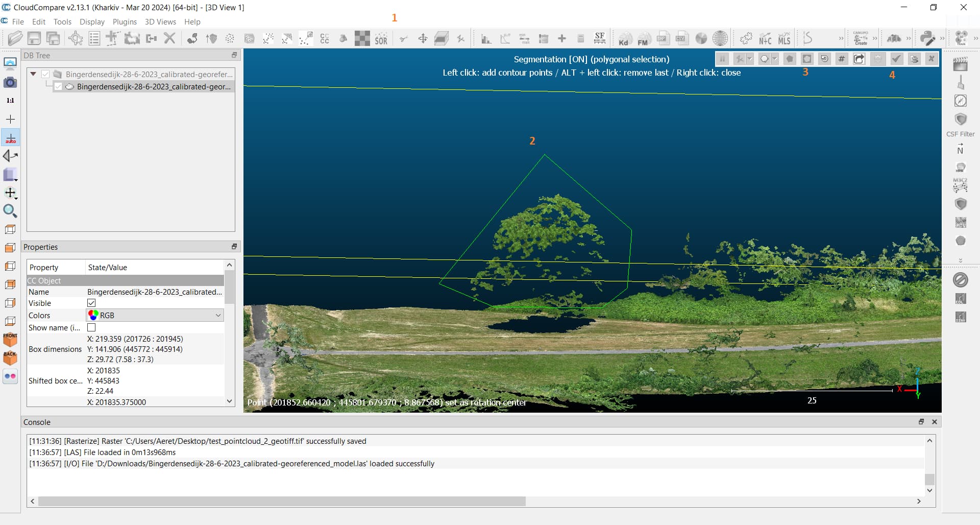Enable the Show name checkbox
The width and height of the screenshot is (980, 525).
click(x=91, y=327)
